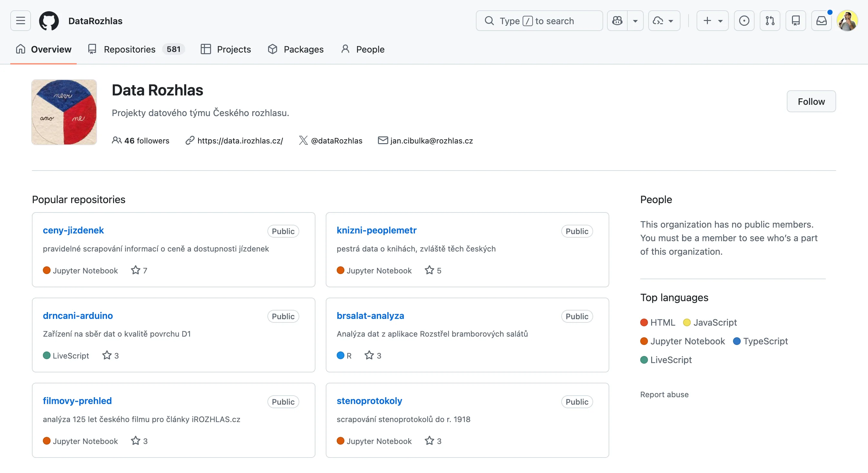Viewport: 868px width, 473px height.
Task: Click the star count of drncani-arduino
Action: tap(111, 356)
